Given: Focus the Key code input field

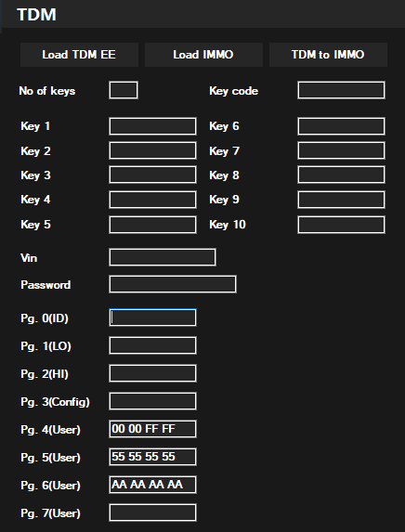Looking at the screenshot, I should tap(342, 90).
